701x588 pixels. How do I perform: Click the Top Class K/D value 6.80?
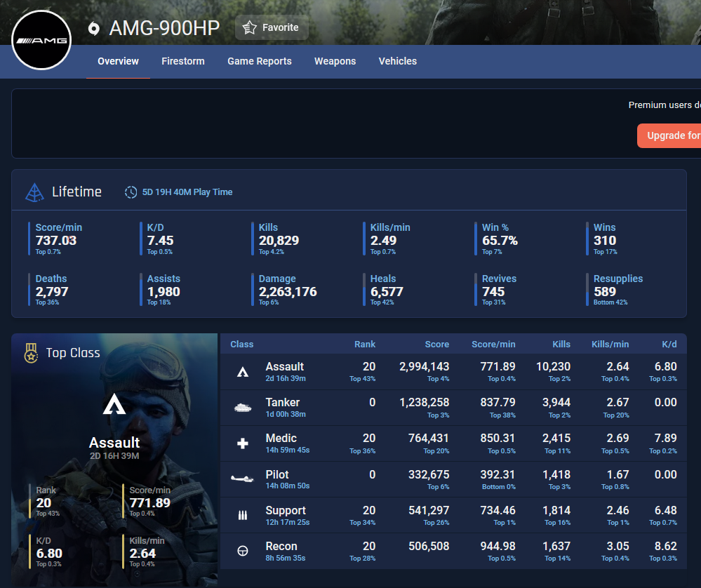(x=49, y=554)
